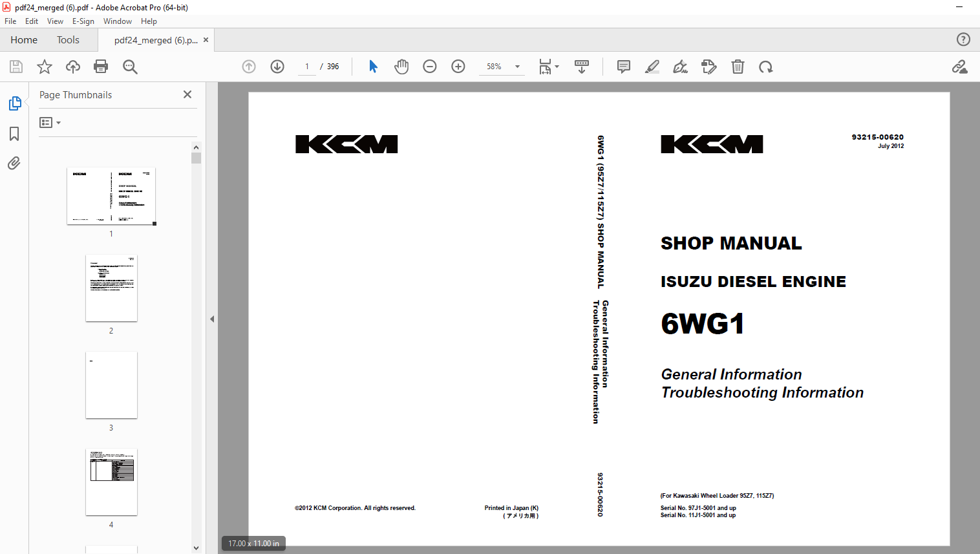Screen dimensions: 980x554
Task: Expand the fit page dropdown arrow
Action: pos(557,67)
